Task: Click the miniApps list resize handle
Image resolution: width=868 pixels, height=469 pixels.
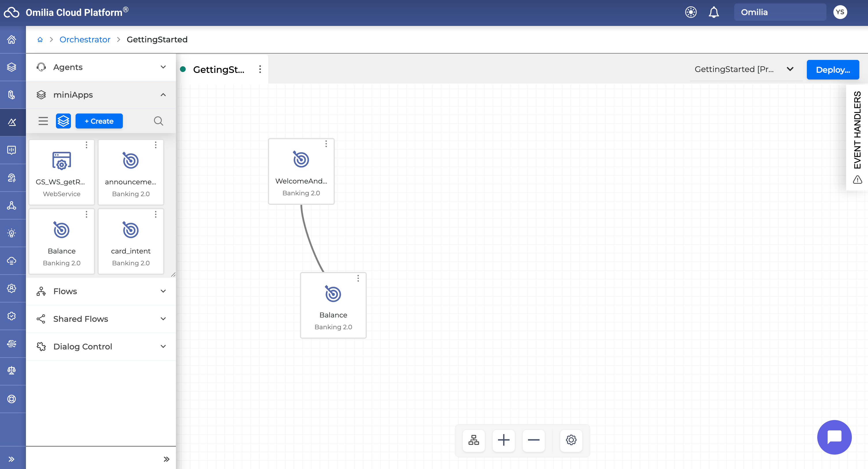Action: click(x=173, y=275)
